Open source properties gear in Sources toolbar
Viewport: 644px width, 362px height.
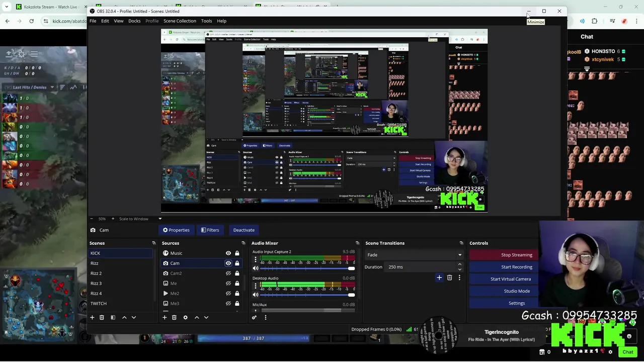coord(185,317)
